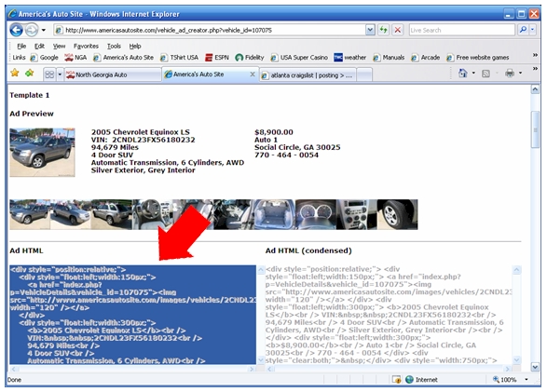Go forward with the browser Forward arrow
Viewport: 547px width, 392px height.
32,30
